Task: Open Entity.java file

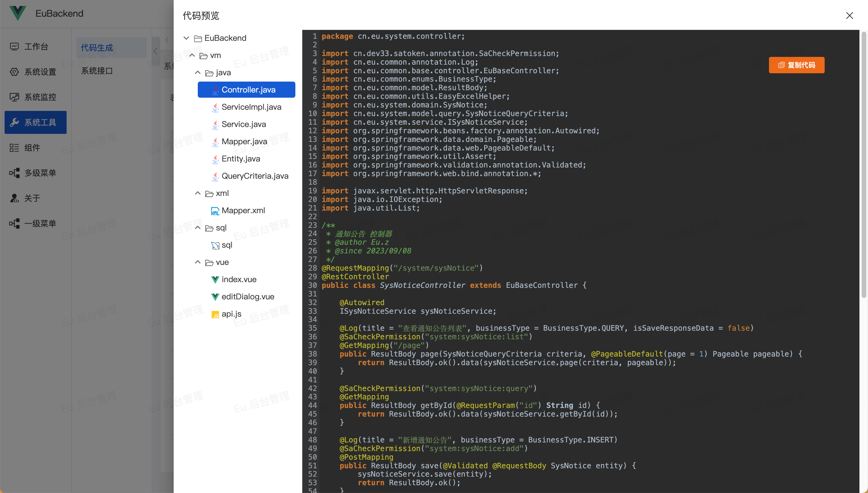Action: pos(241,159)
